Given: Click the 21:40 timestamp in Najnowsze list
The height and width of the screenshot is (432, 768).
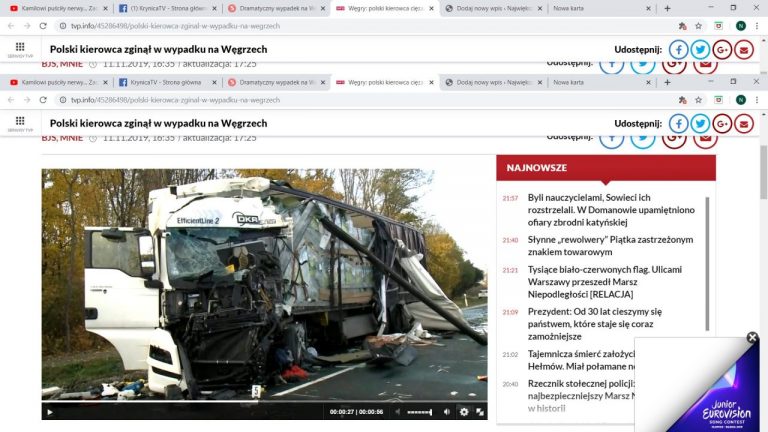Looking at the screenshot, I should tap(510, 240).
